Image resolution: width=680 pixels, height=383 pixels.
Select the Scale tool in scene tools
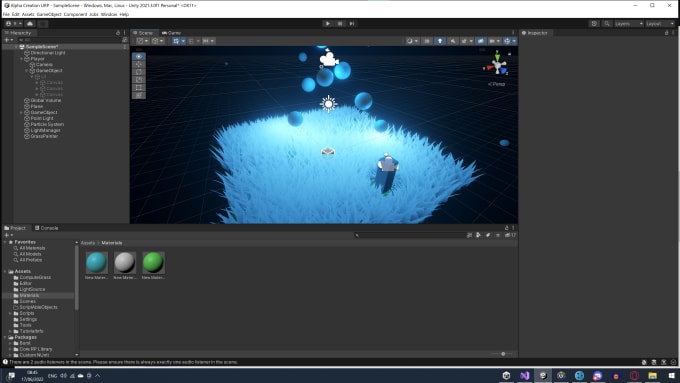tap(139, 80)
